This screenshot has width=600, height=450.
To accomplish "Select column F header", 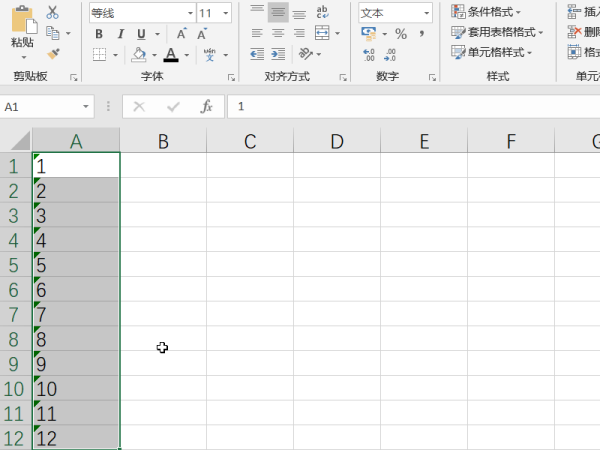I will click(x=511, y=141).
